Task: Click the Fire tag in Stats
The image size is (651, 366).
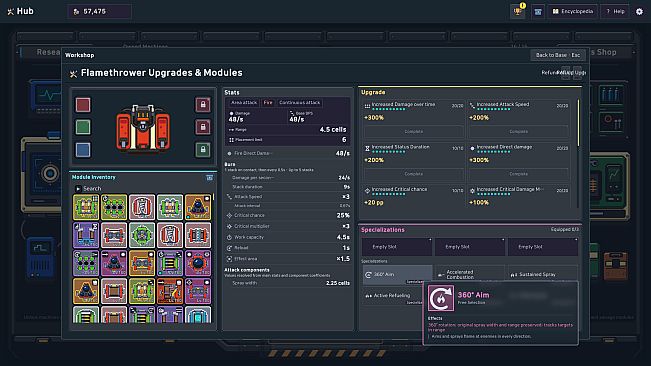Action: [x=268, y=102]
